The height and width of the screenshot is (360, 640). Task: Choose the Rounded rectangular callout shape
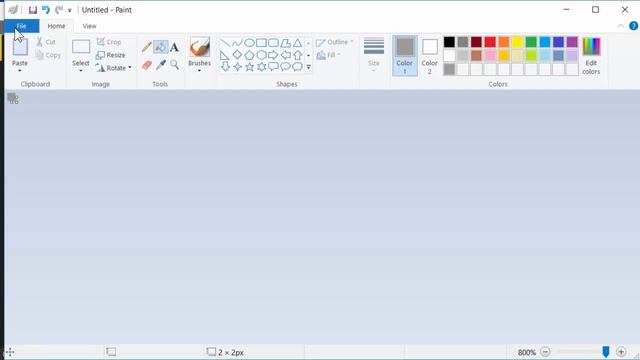click(273, 67)
